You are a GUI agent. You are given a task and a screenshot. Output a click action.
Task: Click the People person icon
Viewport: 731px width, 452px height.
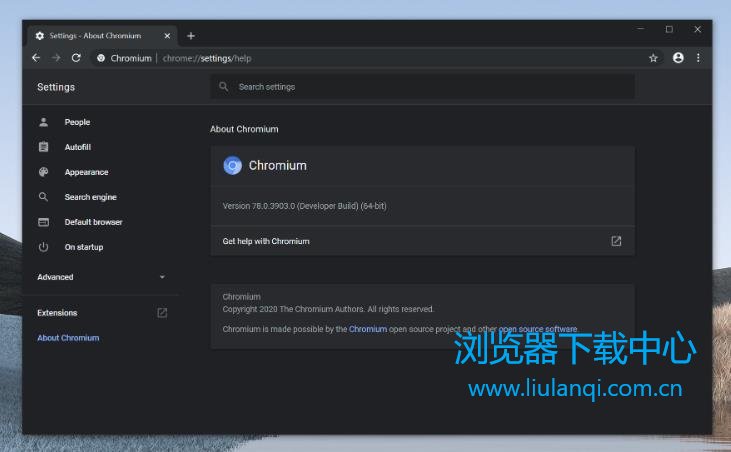click(43, 122)
